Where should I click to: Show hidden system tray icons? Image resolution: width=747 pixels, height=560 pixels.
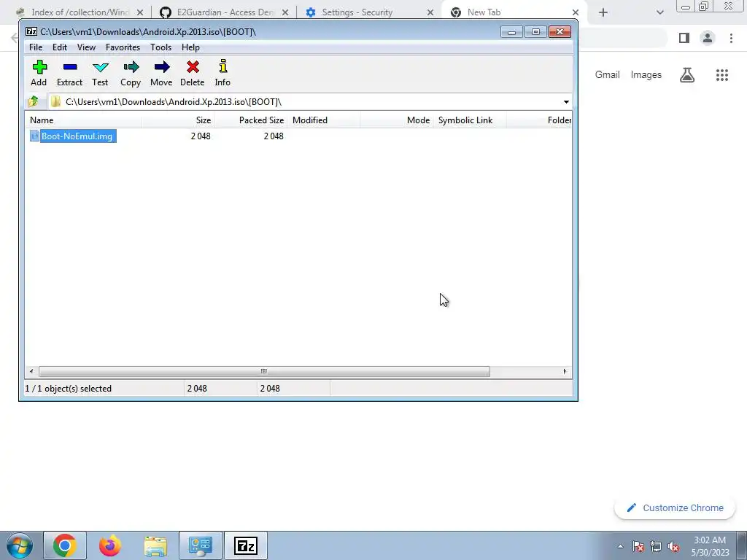[x=620, y=546]
